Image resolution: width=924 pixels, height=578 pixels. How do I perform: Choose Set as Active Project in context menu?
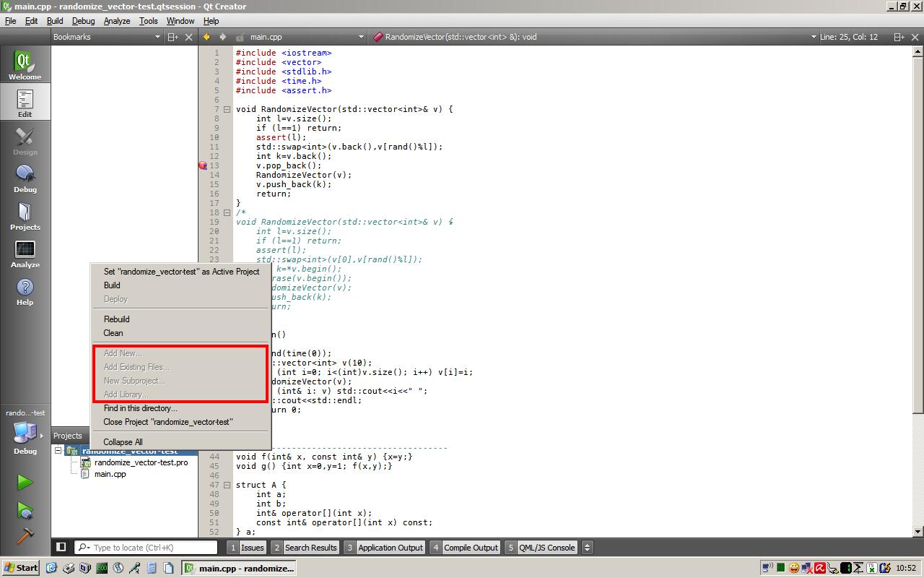pyautogui.click(x=180, y=272)
